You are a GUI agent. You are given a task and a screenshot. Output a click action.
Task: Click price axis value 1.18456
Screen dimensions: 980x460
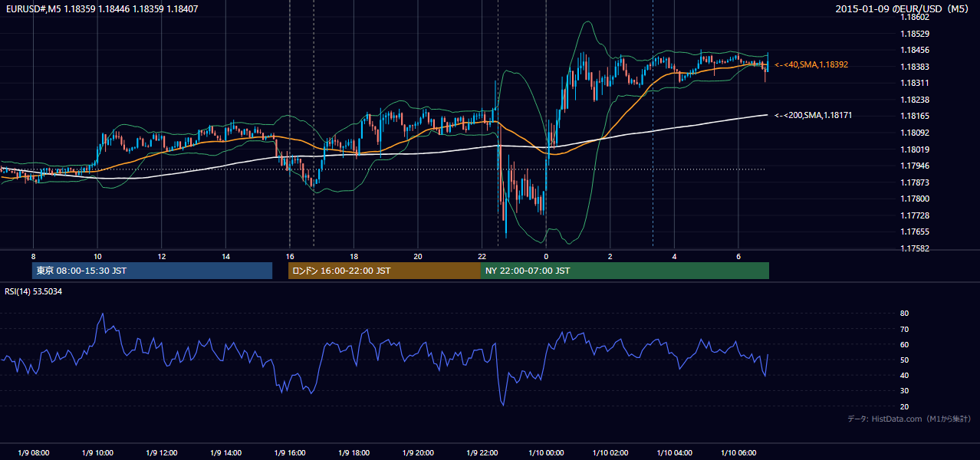[916, 51]
